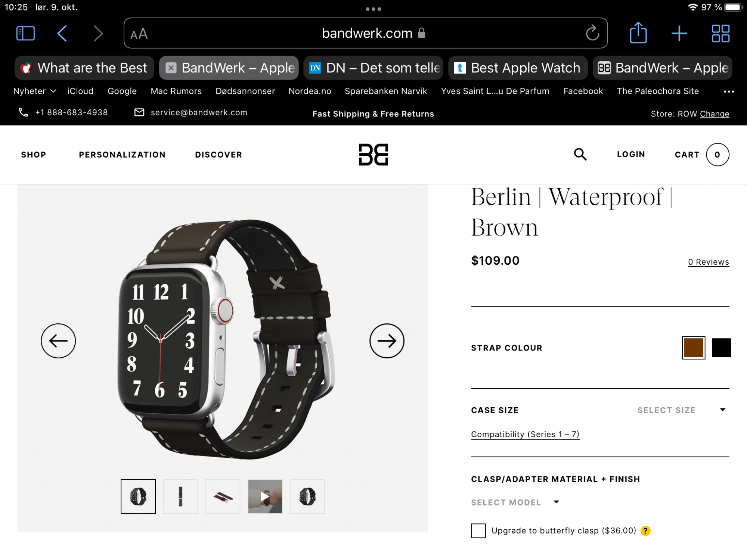Add a new Safari tab
This screenshot has height=560, width=747.
point(679,34)
